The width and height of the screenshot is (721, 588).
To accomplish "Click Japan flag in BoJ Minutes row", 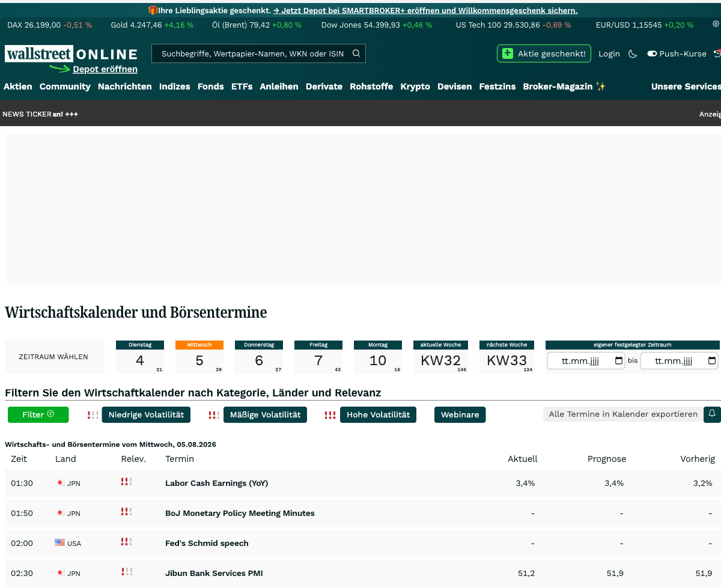I will click(59, 512).
